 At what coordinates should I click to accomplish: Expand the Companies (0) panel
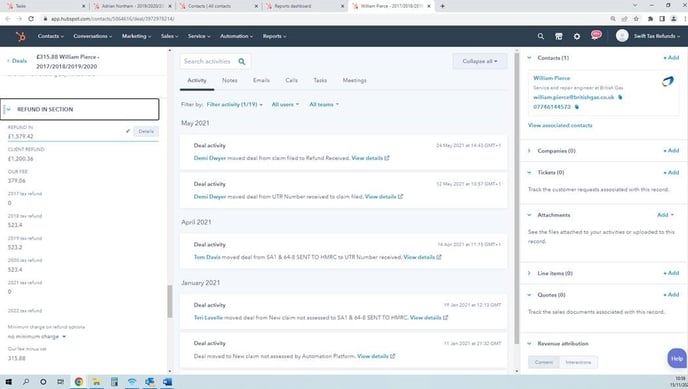[529, 151]
